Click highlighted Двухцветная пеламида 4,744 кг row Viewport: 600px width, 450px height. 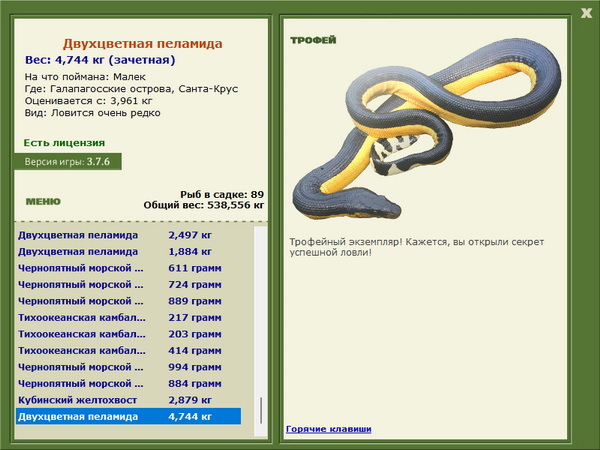point(129,416)
